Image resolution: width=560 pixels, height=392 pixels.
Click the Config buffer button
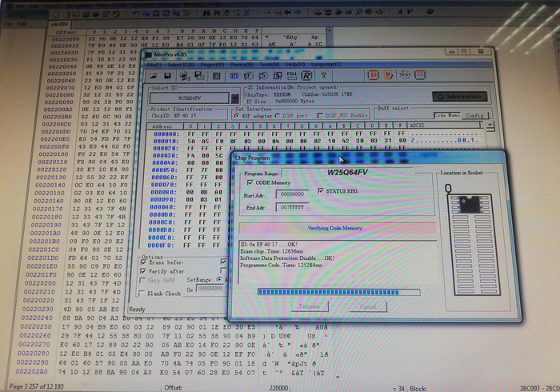[x=474, y=115]
